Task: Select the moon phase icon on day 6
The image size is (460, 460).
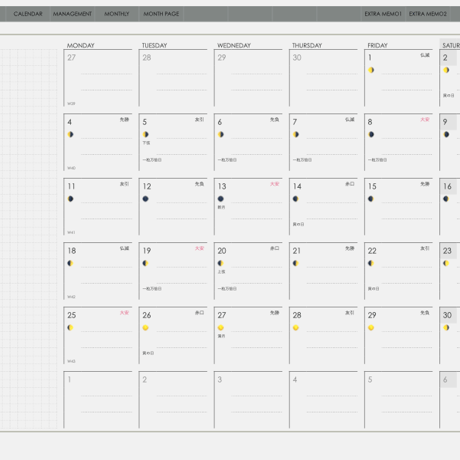Action: pyautogui.click(x=221, y=134)
